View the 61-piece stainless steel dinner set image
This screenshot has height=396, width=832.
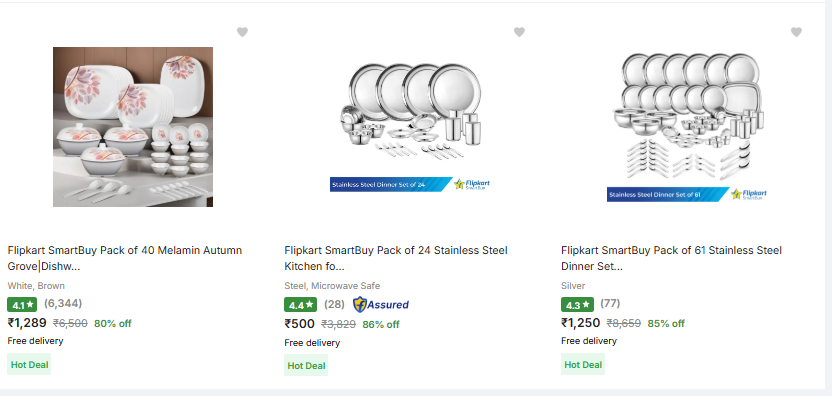click(x=687, y=127)
